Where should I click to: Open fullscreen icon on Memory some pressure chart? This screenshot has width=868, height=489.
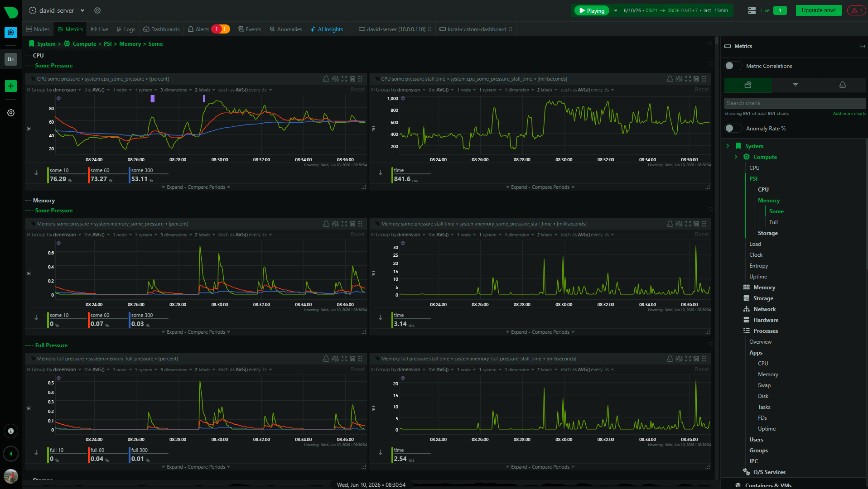[344, 224]
